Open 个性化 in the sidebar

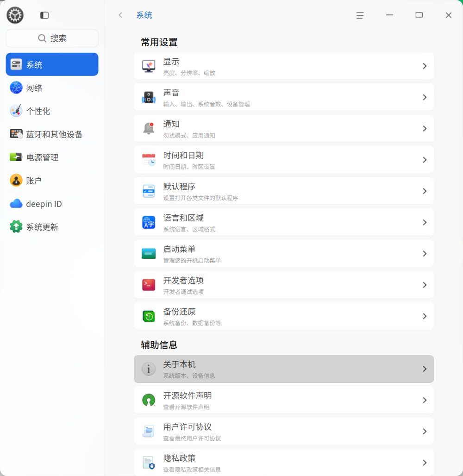[52, 111]
